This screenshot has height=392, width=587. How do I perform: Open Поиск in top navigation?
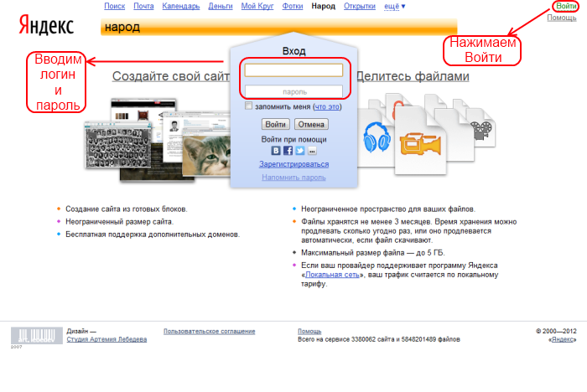pos(115,6)
